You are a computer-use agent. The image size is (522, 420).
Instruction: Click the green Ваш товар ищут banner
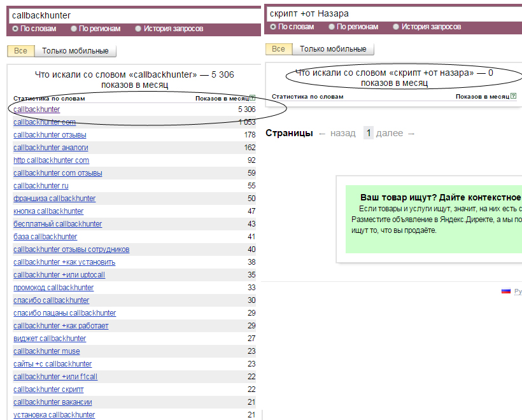[x=434, y=220]
